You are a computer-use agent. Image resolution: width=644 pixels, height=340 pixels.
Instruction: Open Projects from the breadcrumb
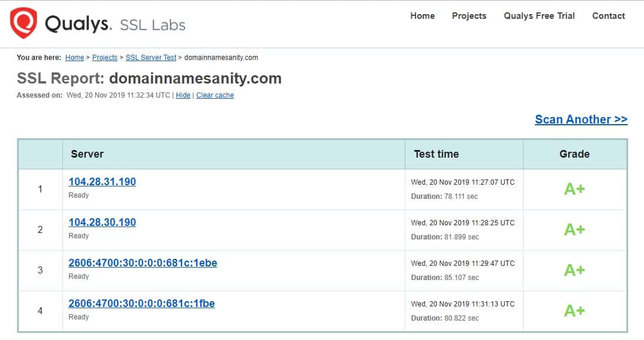105,57
